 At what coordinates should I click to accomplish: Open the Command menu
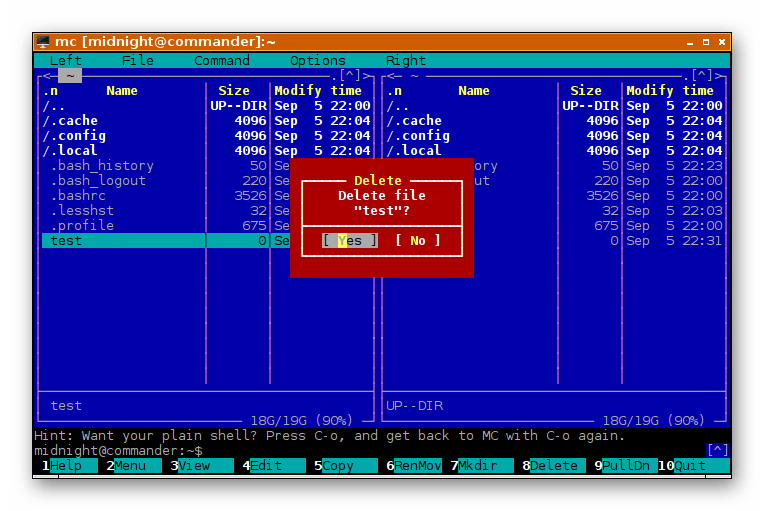pos(222,60)
